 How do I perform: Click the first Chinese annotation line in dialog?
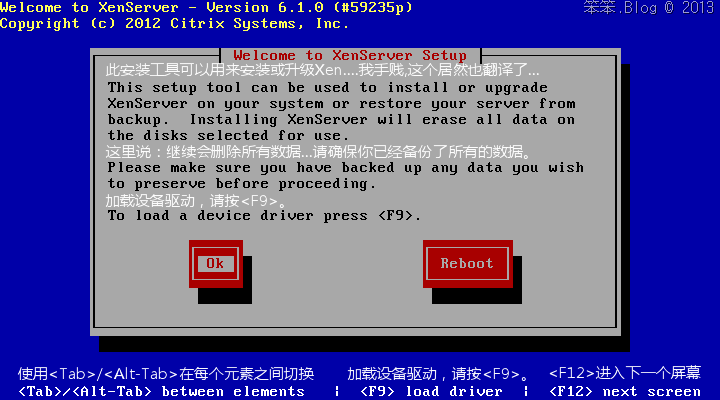click(x=322, y=70)
